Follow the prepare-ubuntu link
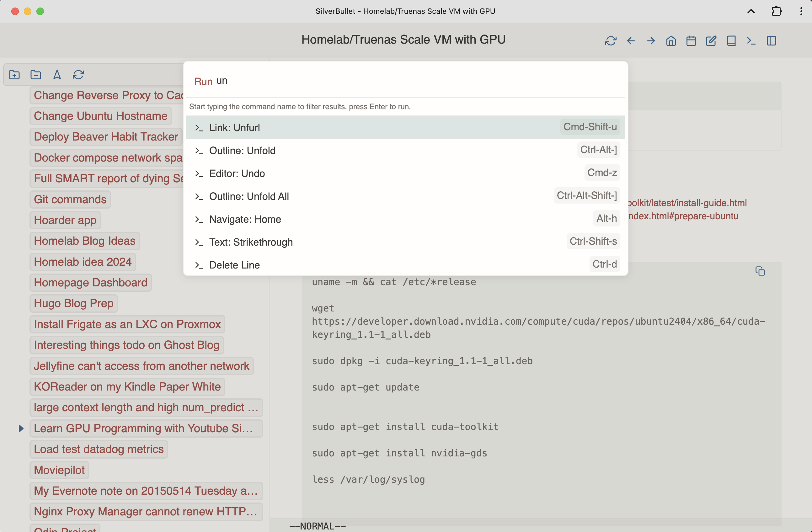Screen dimensions: 812x532 click(683, 216)
